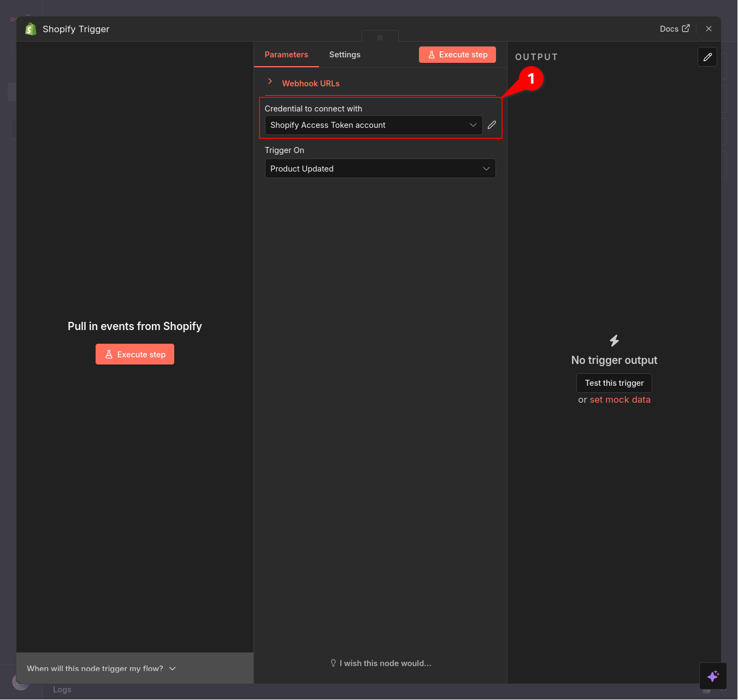The image size is (738, 700).
Task: Click the OUTPUT panel heading
Action: tap(536, 57)
